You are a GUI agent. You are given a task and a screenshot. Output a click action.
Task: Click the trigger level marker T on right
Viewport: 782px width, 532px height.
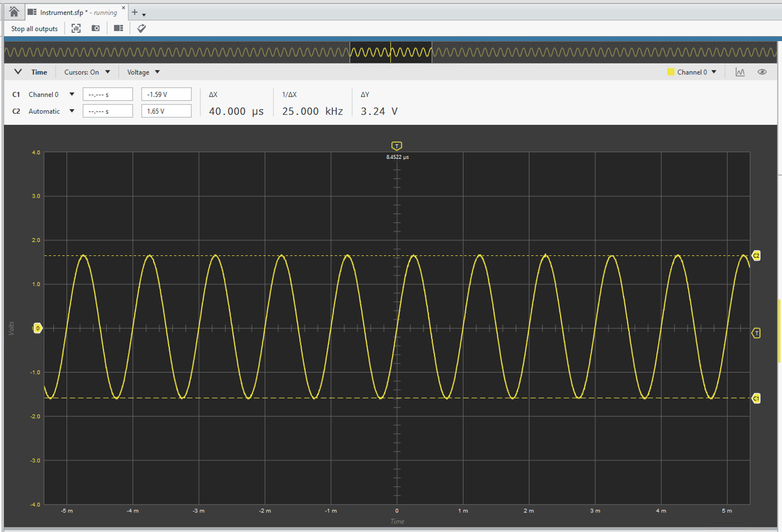[756, 333]
